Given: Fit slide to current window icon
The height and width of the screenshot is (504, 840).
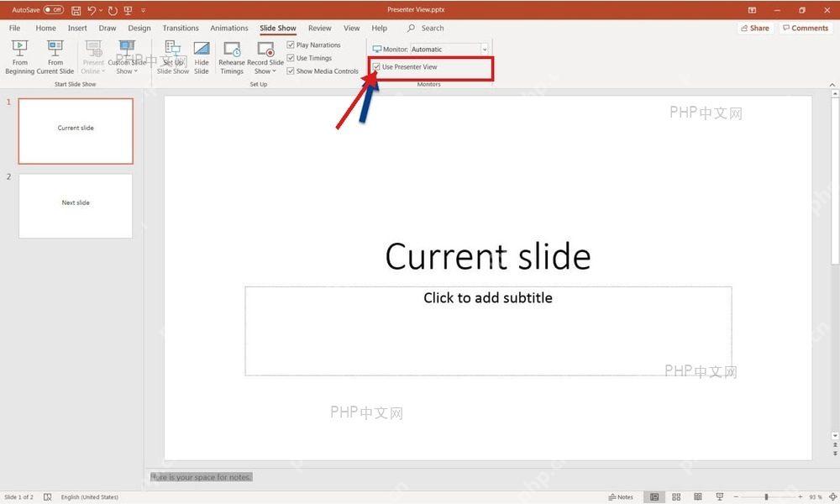Looking at the screenshot, I should coord(833,497).
